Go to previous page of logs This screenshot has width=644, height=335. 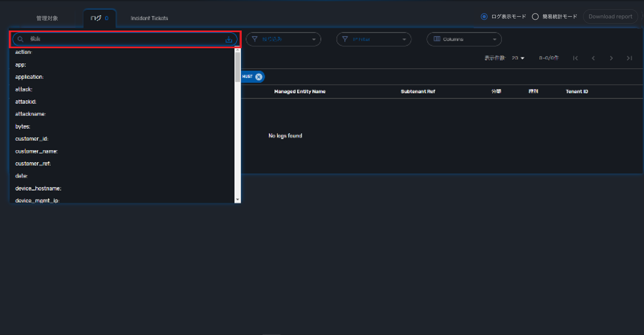[593, 58]
